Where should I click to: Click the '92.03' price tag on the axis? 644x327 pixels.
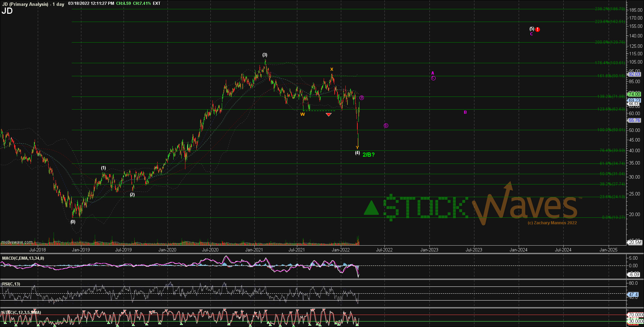[634, 74]
